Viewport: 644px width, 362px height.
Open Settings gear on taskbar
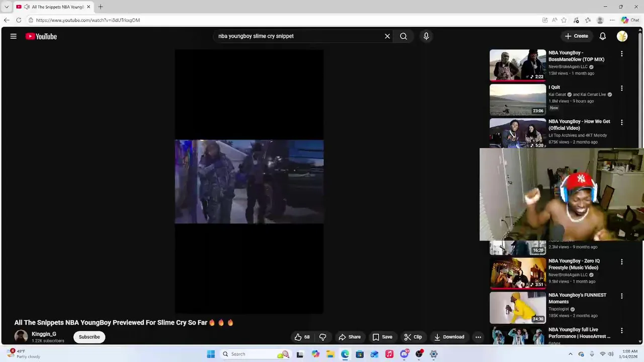tap(434, 354)
